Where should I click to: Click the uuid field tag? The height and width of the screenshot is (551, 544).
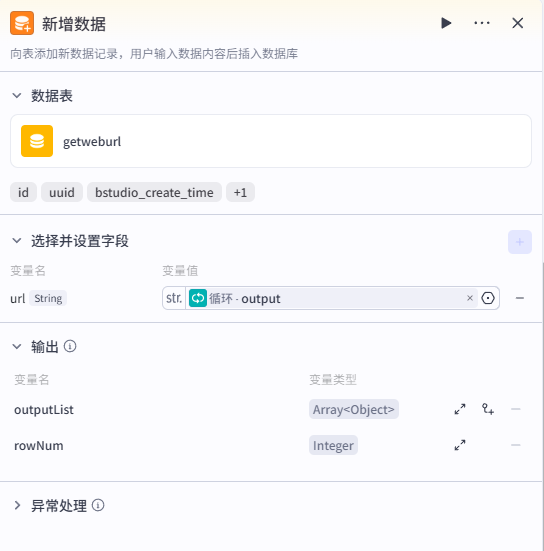point(62,192)
